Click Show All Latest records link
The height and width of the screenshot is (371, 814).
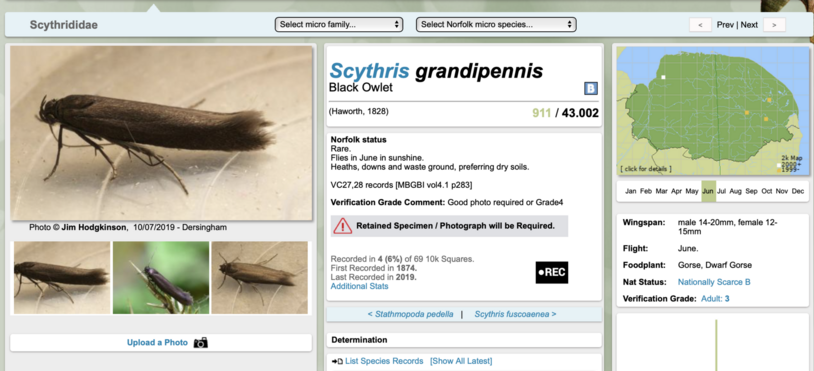461,361
